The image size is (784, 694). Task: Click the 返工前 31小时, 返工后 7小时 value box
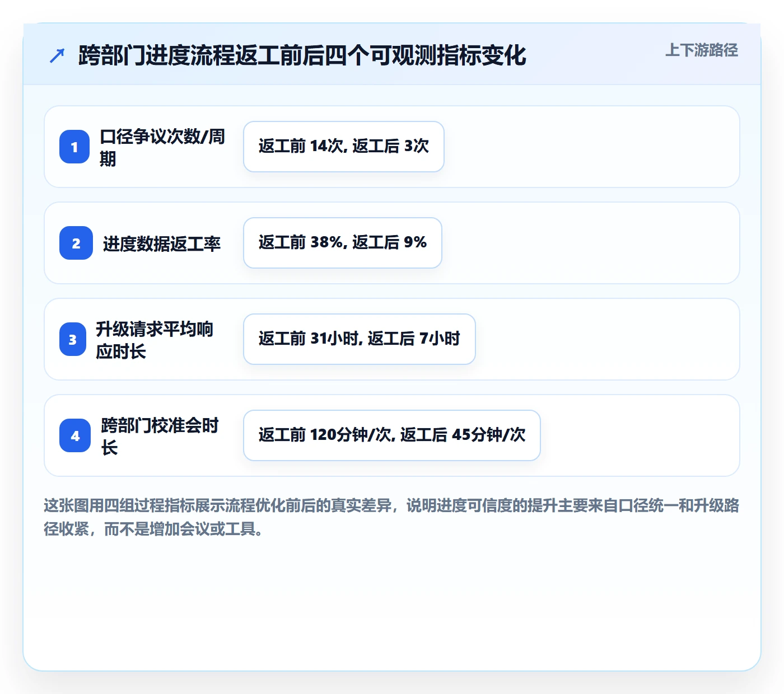[x=360, y=339]
